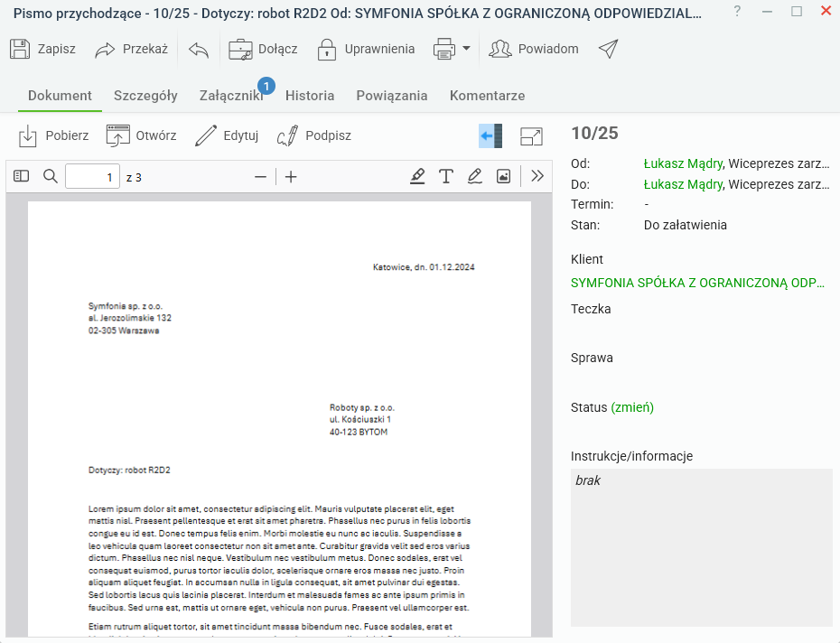Open SYMFONIA SPÓŁKA client link

point(697,283)
